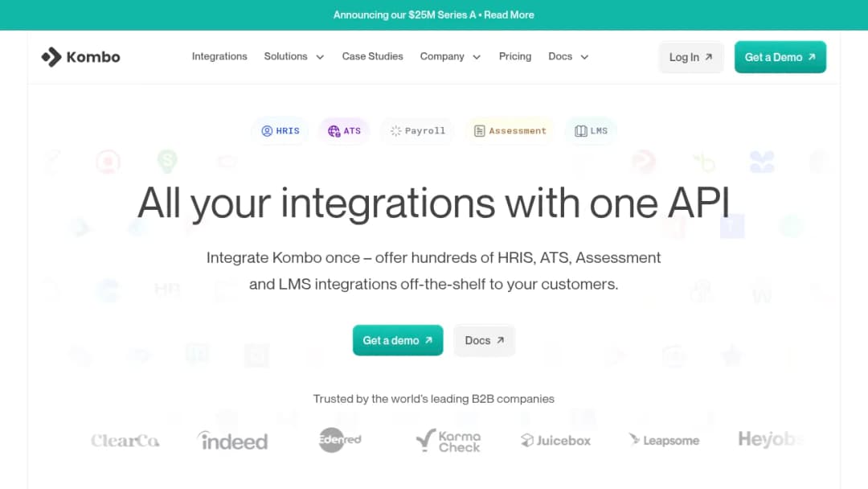Select the HRIS category tag
The width and height of the screenshot is (868, 489).
pyautogui.click(x=280, y=131)
